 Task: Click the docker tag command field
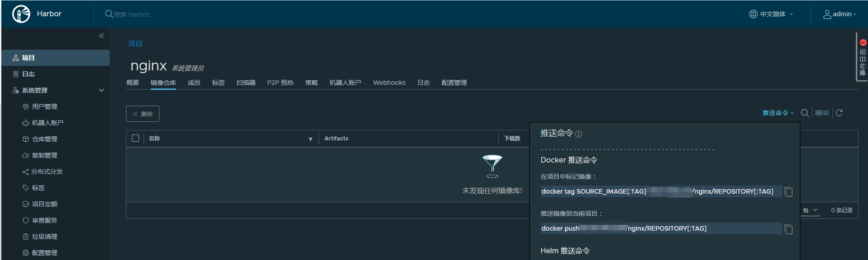[661, 191]
